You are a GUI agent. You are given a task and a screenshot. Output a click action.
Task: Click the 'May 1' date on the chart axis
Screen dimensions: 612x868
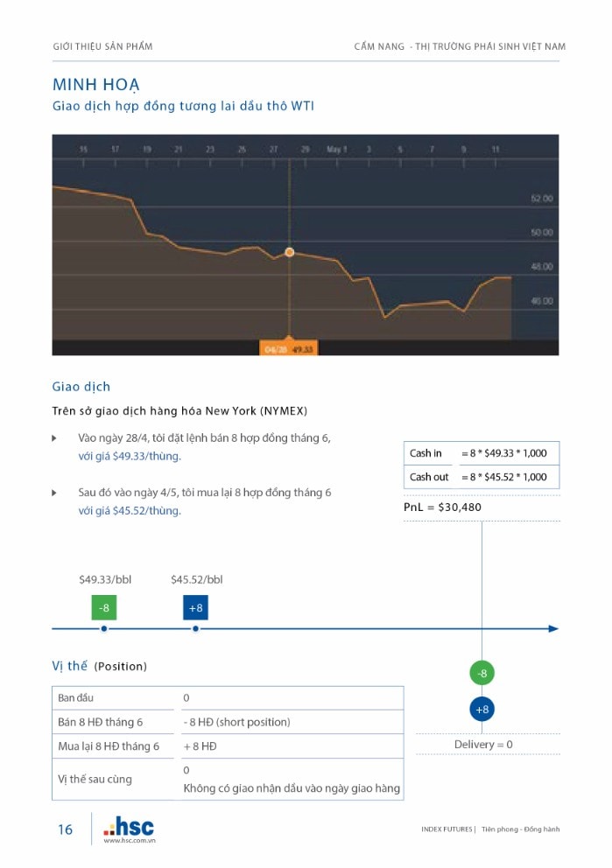pyautogui.click(x=337, y=150)
